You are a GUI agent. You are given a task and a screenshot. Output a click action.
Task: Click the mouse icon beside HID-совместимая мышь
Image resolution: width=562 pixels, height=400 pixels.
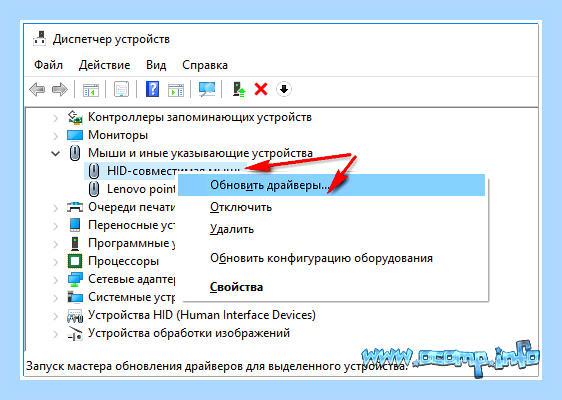[x=94, y=171]
